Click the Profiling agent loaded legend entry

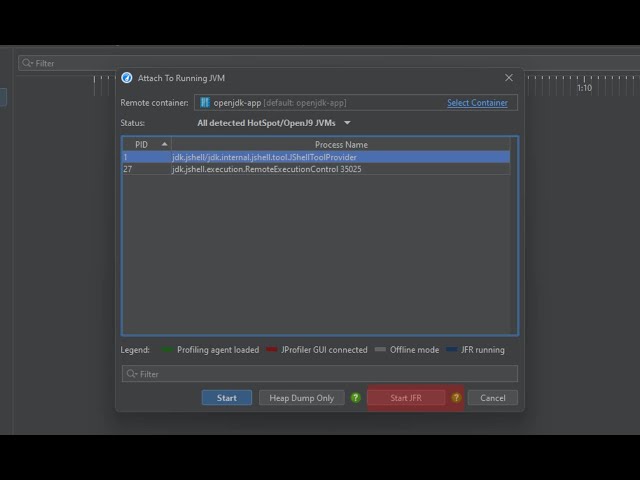coord(211,350)
